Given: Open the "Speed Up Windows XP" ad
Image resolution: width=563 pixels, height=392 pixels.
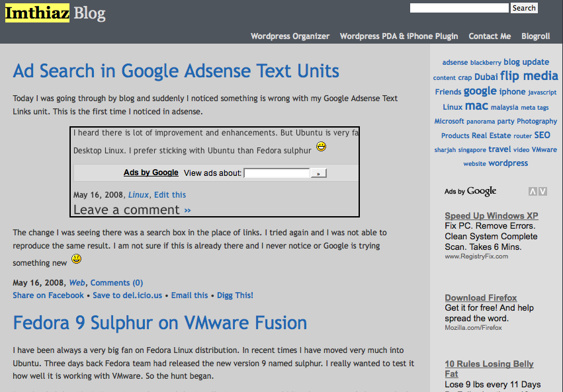Looking at the screenshot, I should [x=491, y=216].
